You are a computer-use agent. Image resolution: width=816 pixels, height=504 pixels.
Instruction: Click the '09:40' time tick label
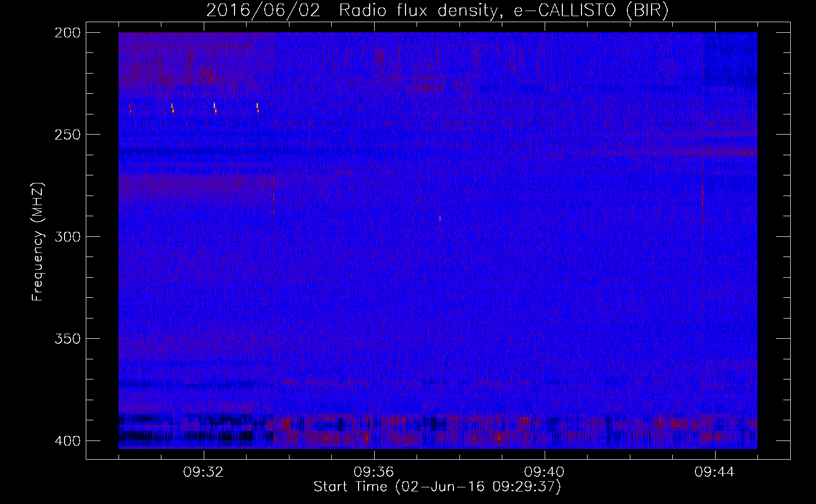pos(544,472)
